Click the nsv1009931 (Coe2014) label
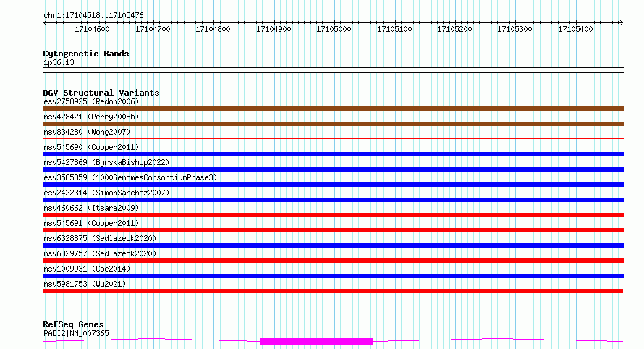The width and height of the screenshot is (644, 349). (87, 269)
